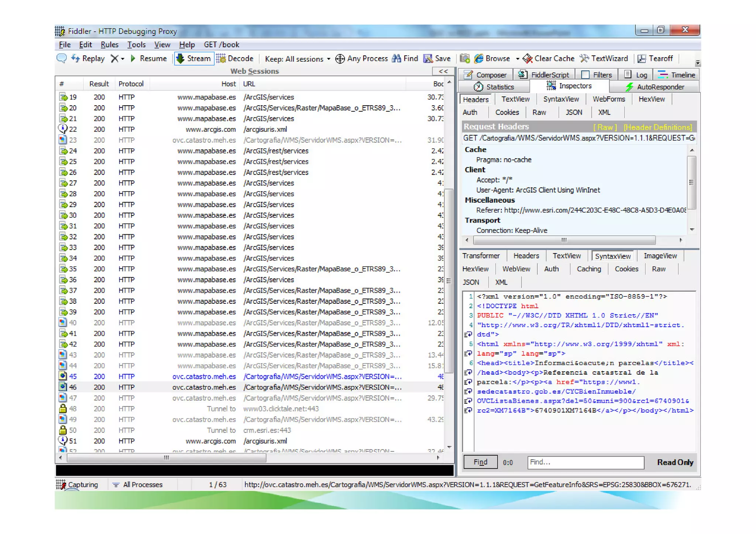Screen dimensions: 756x534
Task: Click the Replay toolbar icon
Action: click(x=76, y=58)
